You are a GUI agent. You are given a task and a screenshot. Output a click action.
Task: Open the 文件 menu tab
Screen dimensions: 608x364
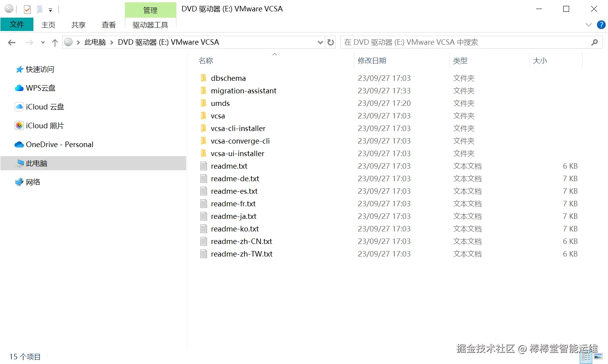point(17,24)
